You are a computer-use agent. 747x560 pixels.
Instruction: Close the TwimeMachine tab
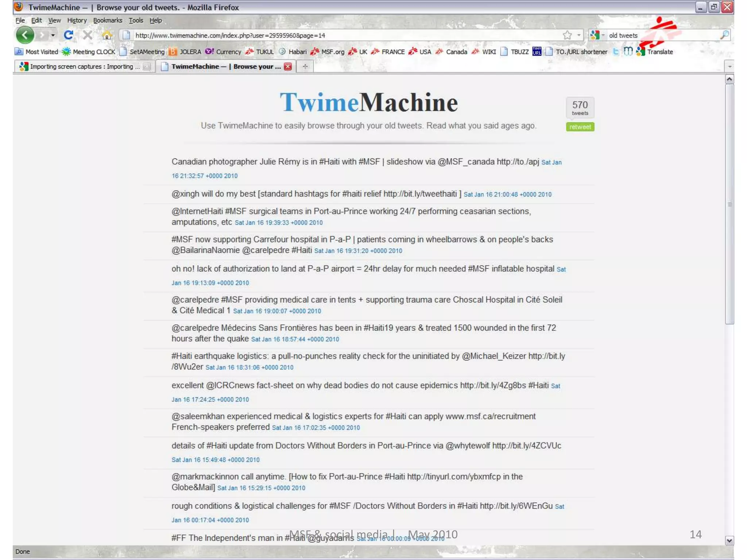pyautogui.click(x=288, y=66)
